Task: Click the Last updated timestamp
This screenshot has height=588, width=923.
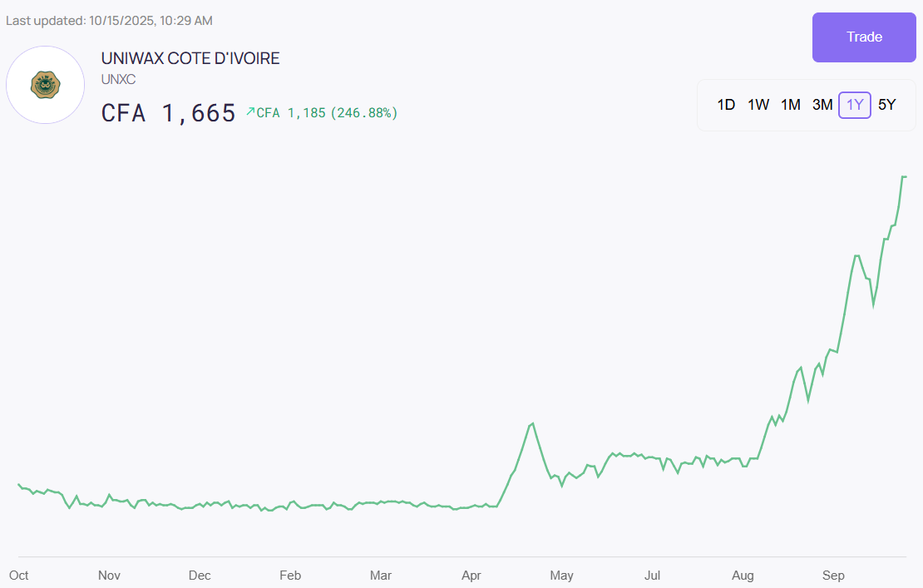Action: click(109, 20)
